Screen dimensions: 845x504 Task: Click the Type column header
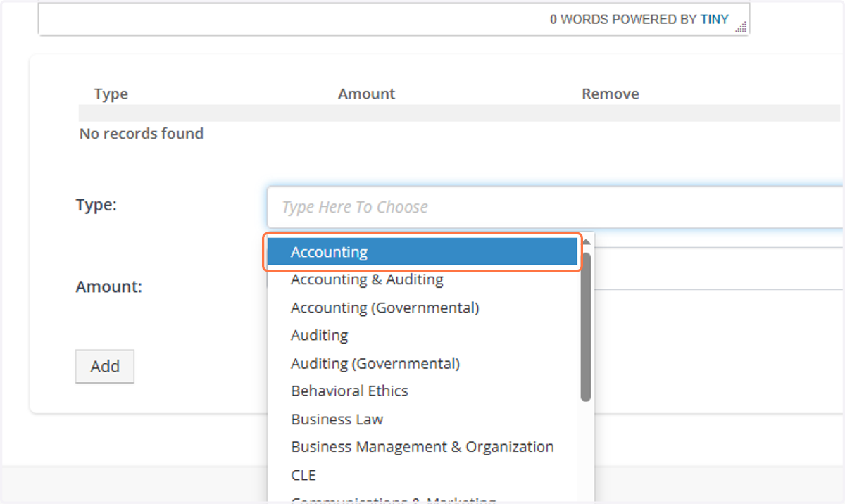click(111, 94)
